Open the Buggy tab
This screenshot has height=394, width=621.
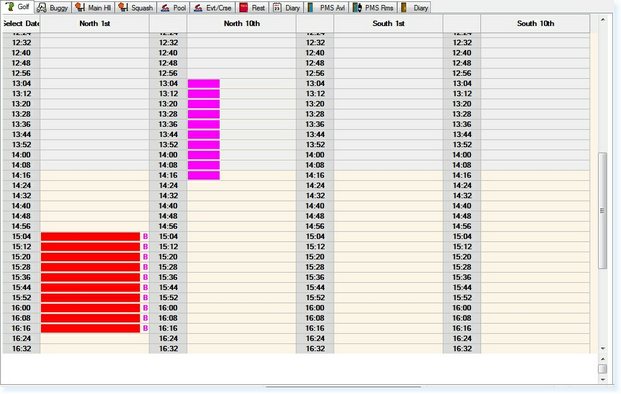[x=53, y=8]
